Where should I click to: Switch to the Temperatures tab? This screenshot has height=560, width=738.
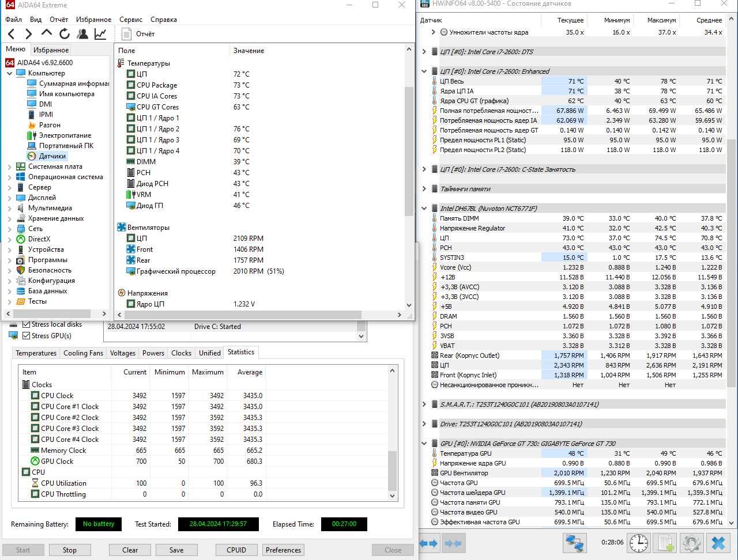click(36, 353)
